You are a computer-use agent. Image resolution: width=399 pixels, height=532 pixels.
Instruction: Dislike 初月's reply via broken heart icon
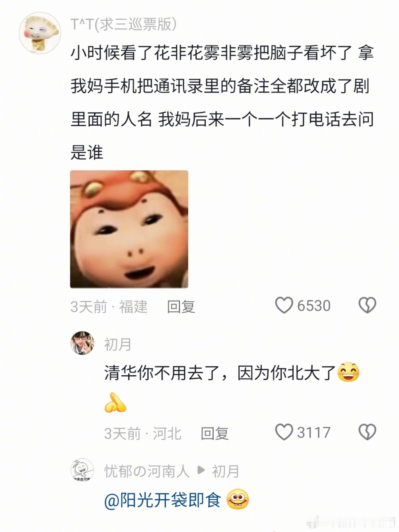(367, 432)
